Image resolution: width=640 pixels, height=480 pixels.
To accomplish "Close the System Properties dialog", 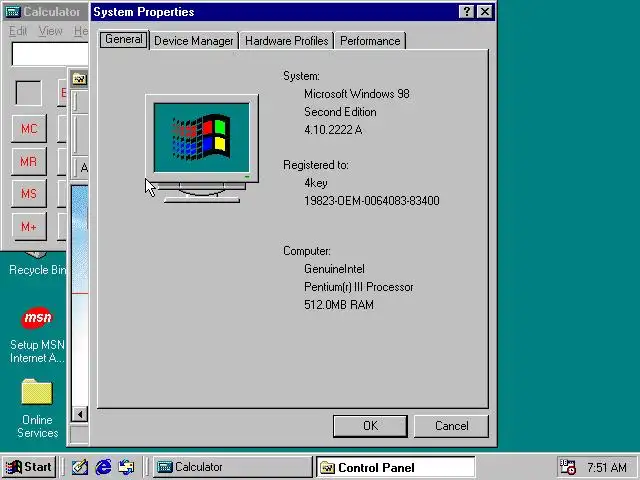I will pos(484,12).
